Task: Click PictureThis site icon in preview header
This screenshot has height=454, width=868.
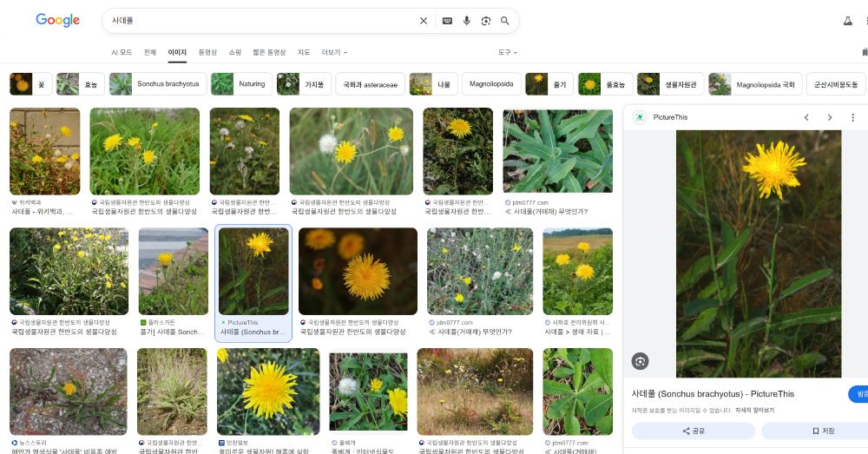Action: 640,117
